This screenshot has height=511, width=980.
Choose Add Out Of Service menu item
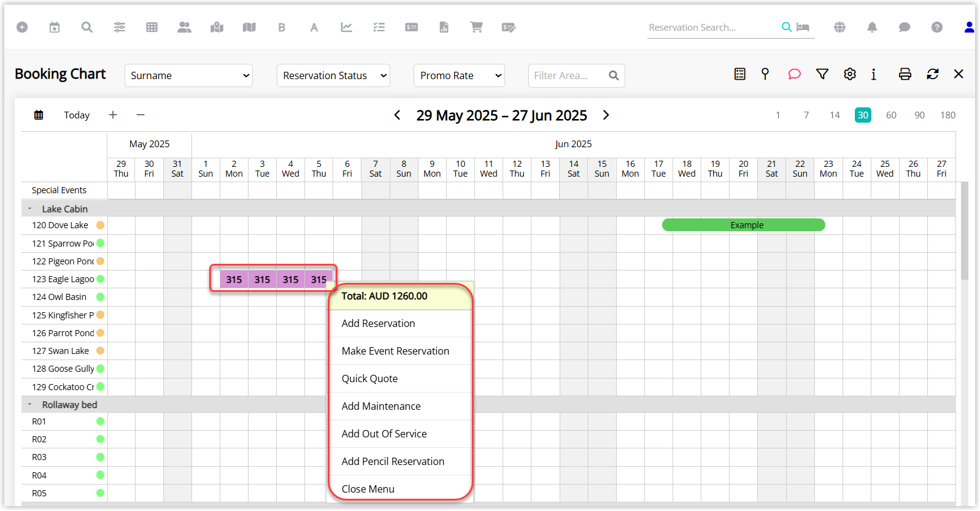[x=401, y=434]
